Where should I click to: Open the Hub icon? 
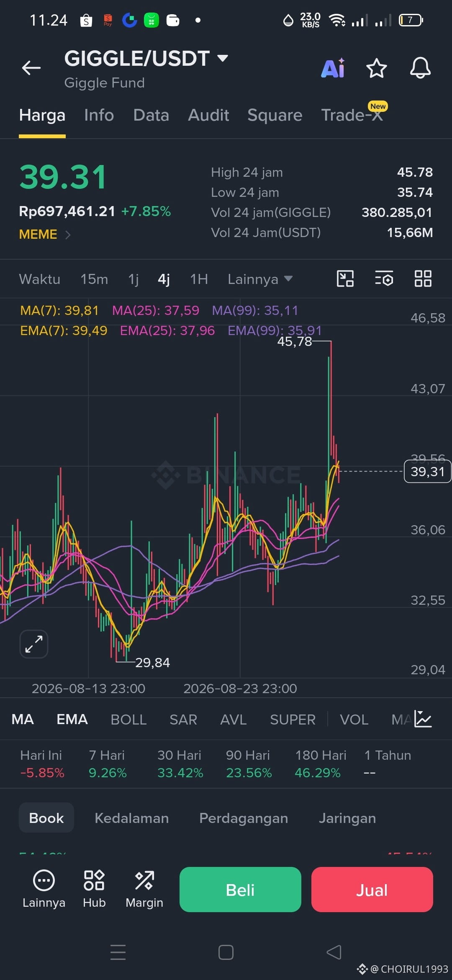(x=94, y=889)
